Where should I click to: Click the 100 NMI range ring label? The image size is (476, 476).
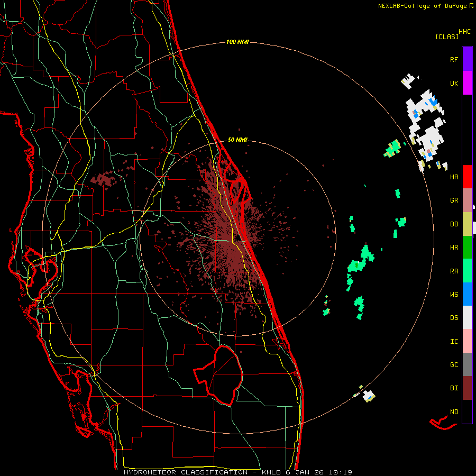click(237, 42)
